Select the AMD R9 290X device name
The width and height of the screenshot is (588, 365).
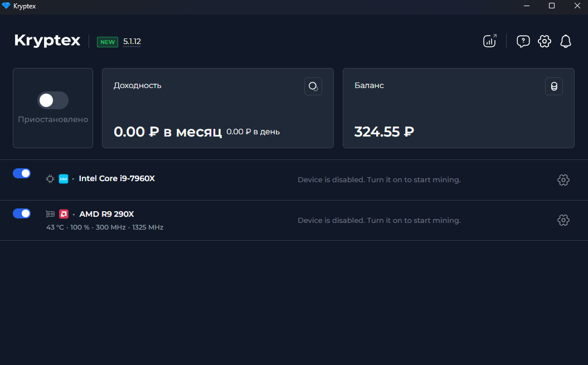click(106, 214)
